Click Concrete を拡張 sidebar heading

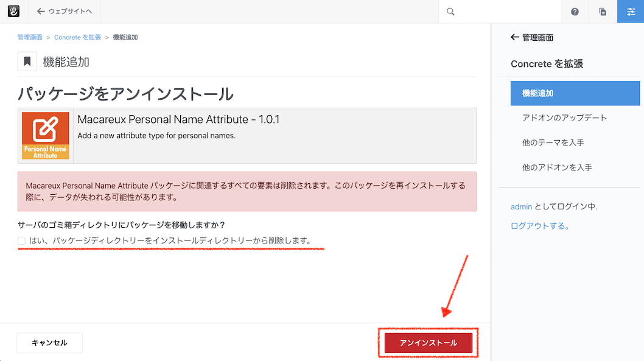(x=547, y=64)
